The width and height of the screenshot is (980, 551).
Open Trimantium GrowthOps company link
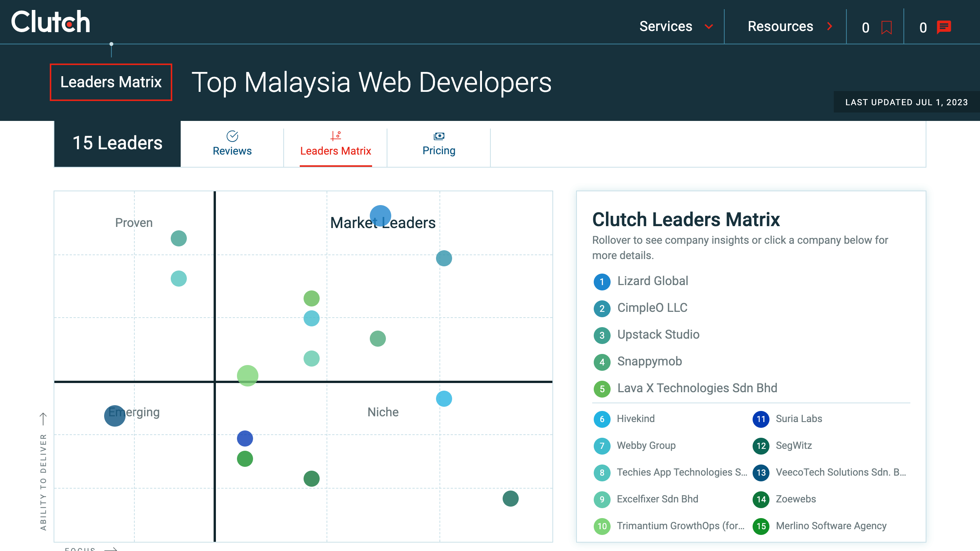[681, 526]
